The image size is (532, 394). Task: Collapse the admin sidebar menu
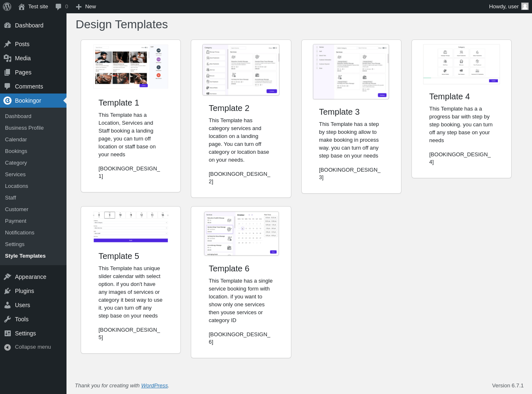pyautogui.click(x=27, y=347)
